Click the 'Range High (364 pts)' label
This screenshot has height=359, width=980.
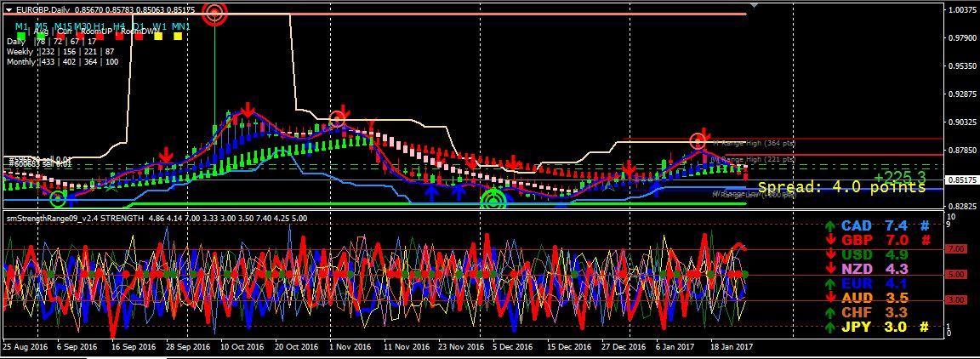[x=755, y=143]
